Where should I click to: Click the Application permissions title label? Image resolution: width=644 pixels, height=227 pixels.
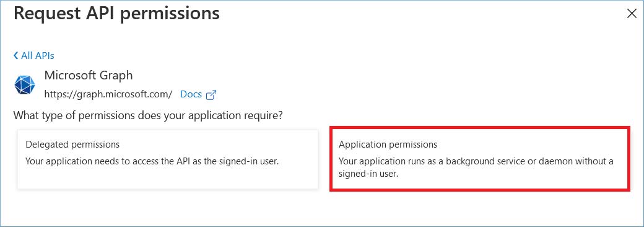388,145
